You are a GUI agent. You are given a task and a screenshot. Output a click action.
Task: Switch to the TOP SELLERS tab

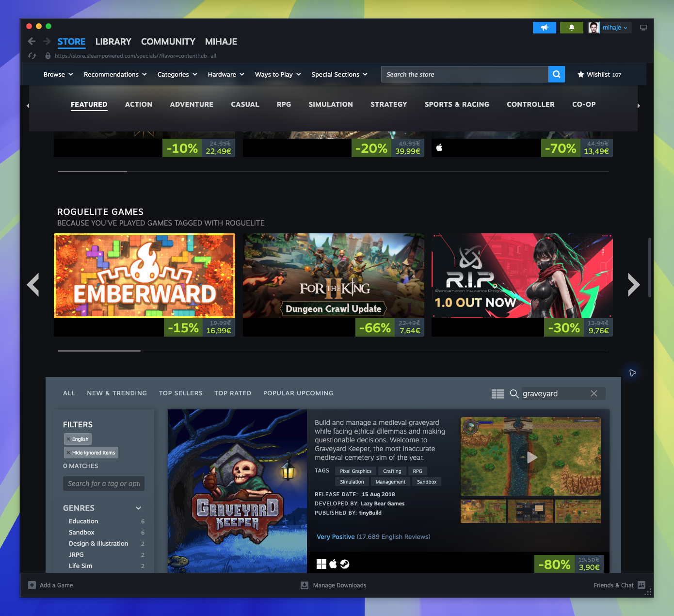tap(181, 393)
